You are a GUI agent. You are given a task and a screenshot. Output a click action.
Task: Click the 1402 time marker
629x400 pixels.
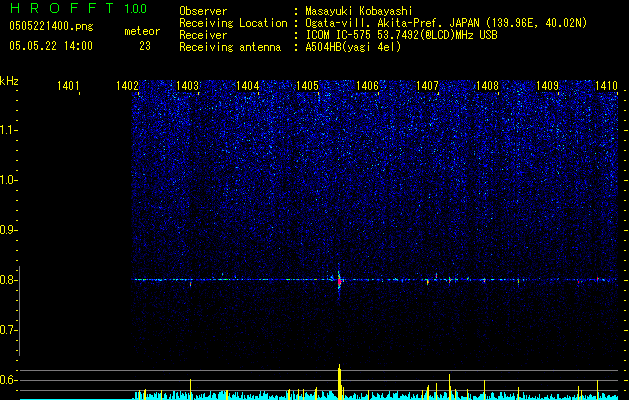pyautogui.click(x=127, y=86)
